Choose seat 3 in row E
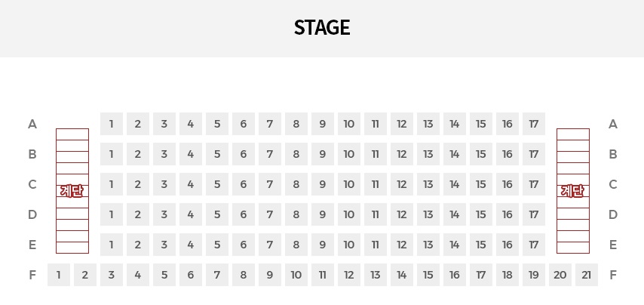644x305 pixels. 164,245
